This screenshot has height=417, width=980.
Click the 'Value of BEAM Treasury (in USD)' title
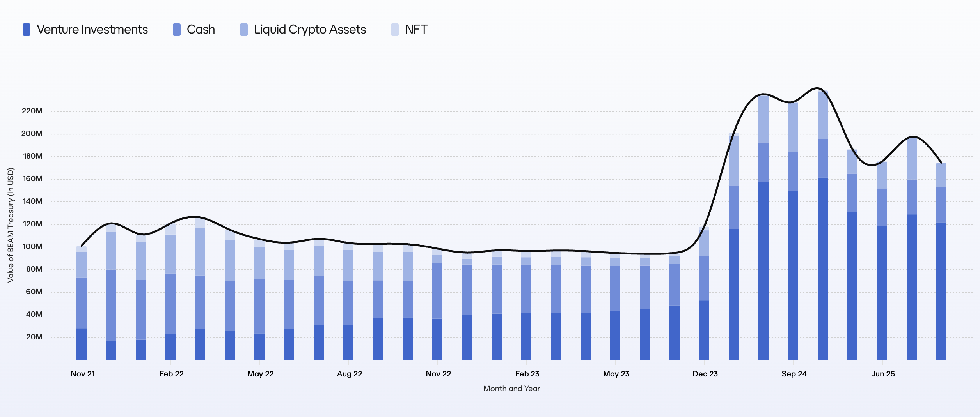(x=11, y=225)
